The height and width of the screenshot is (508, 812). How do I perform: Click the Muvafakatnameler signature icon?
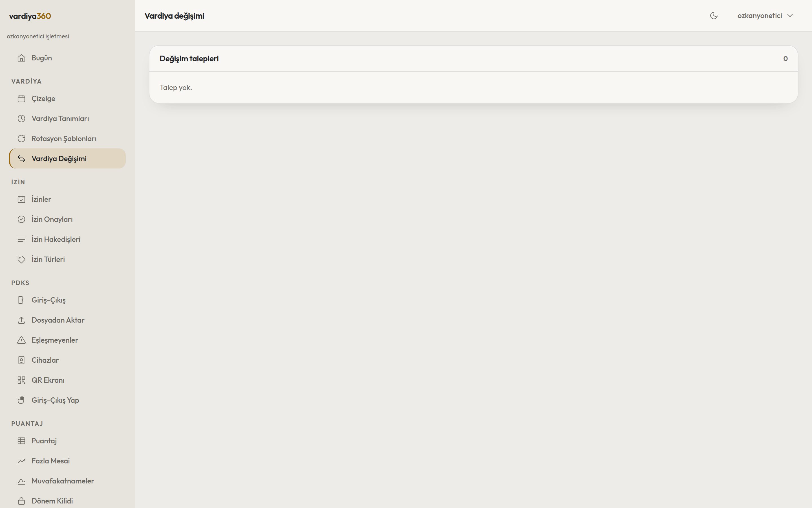(21, 481)
